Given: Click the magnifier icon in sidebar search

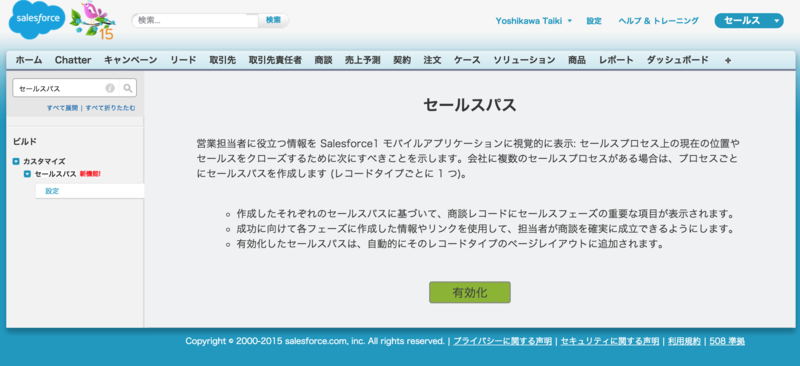Looking at the screenshot, I should 128,88.
